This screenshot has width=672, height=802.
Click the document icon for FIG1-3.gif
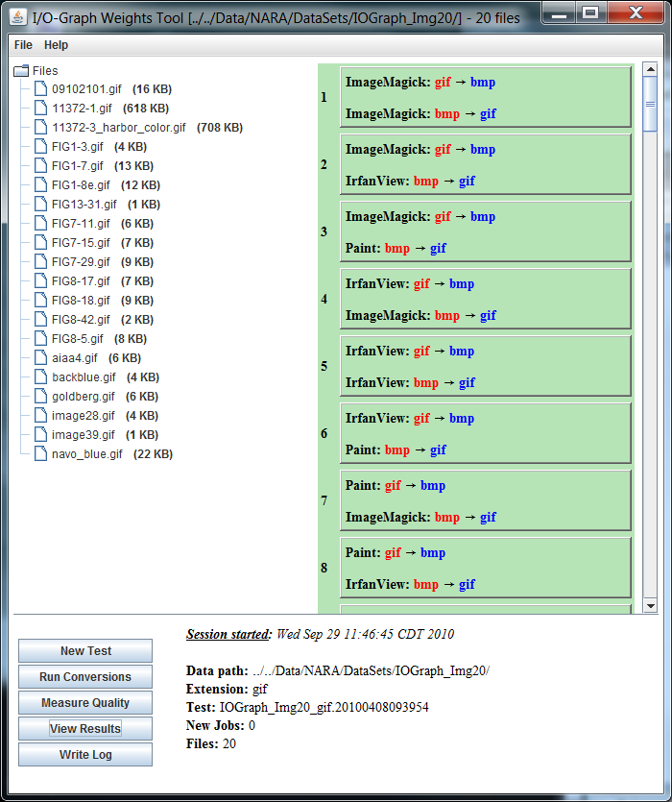pyautogui.click(x=41, y=147)
